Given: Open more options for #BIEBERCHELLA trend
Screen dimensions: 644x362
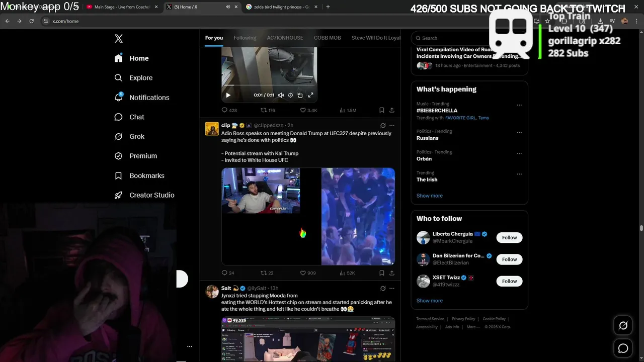Looking at the screenshot, I should [519, 105].
